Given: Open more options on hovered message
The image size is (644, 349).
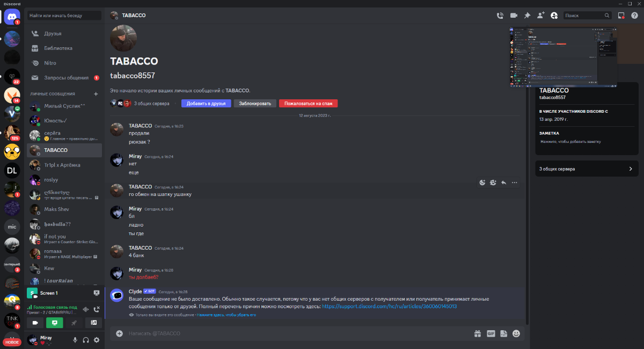Looking at the screenshot, I should coord(515,183).
